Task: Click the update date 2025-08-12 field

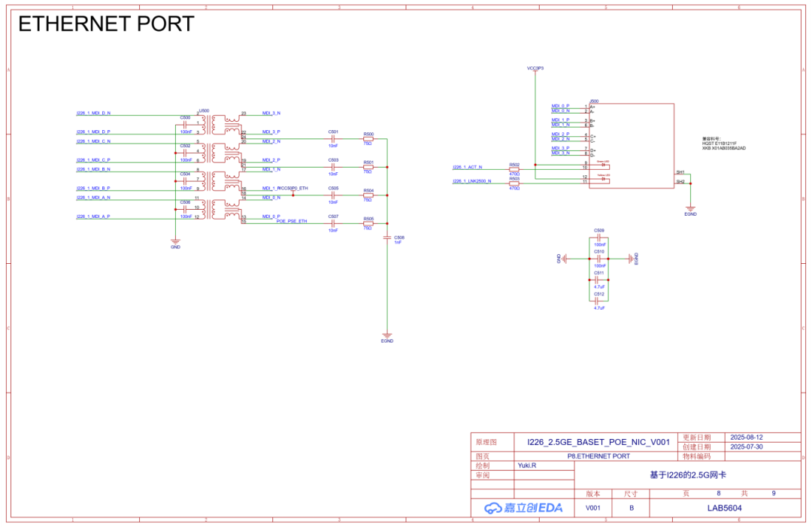Action: 746,437
